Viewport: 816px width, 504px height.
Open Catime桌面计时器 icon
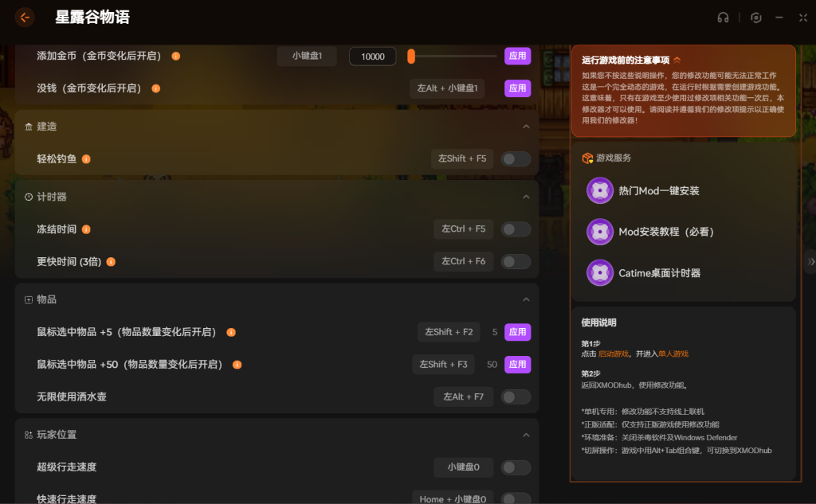599,273
